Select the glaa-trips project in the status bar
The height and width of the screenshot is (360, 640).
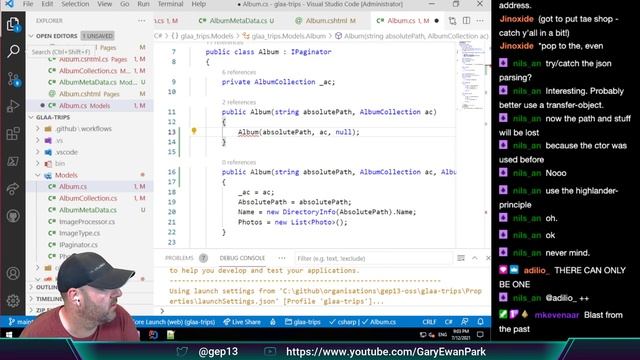click(x=302, y=322)
